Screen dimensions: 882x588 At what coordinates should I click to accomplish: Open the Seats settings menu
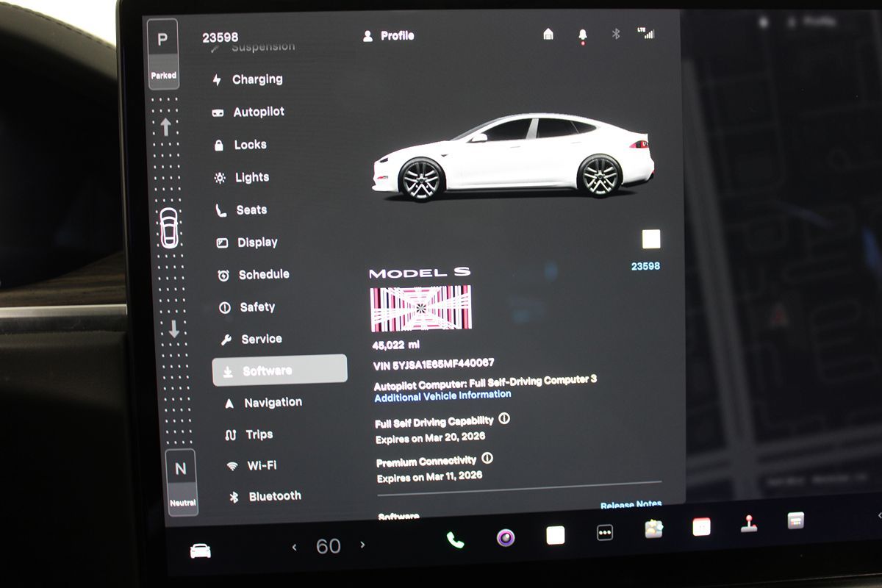click(241, 209)
